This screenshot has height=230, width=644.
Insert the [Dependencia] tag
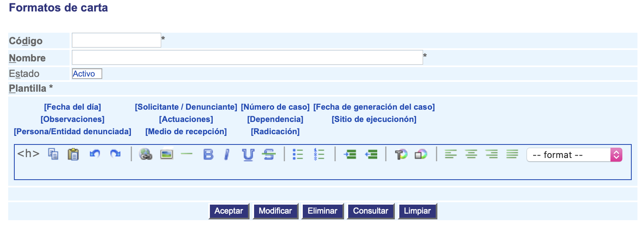[275, 119]
